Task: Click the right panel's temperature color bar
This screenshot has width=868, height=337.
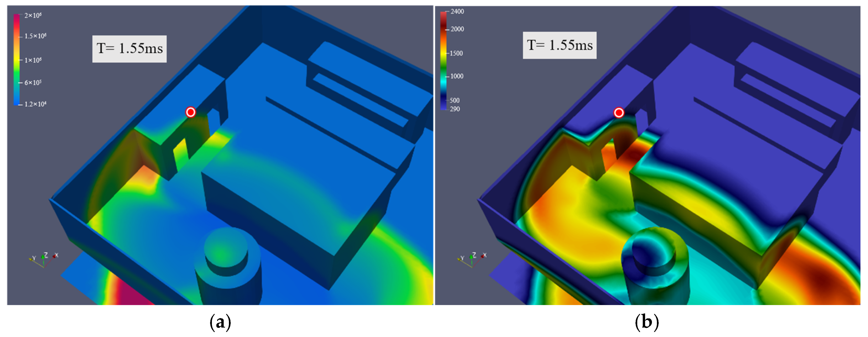Action: click(443, 61)
